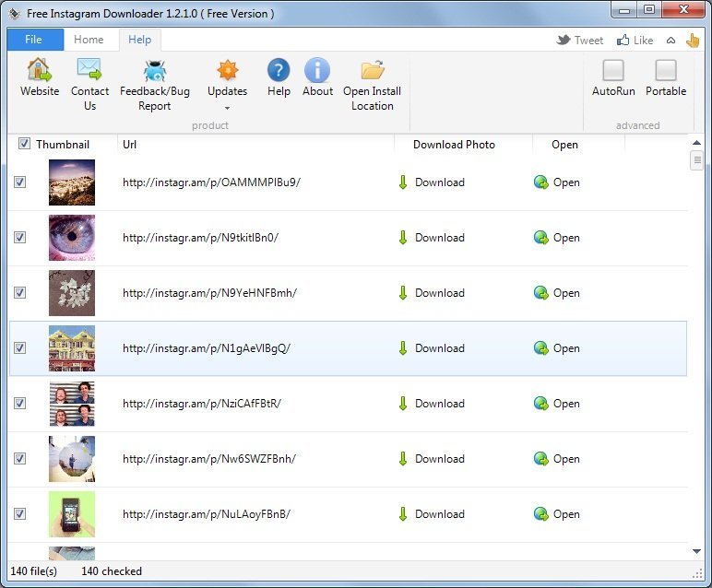Select the phone in hand thumbnail
Viewport: 712px width, 588px height.
[72, 514]
